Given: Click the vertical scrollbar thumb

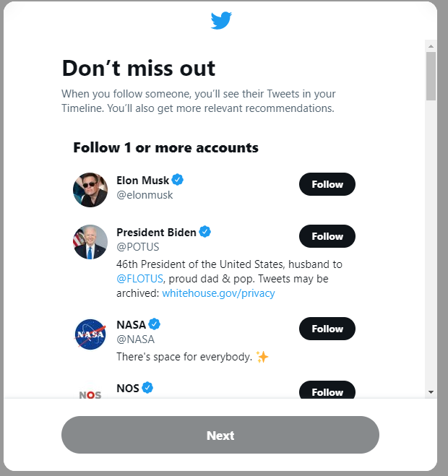Looking at the screenshot, I should pyautogui.click(x=431, y=76).
